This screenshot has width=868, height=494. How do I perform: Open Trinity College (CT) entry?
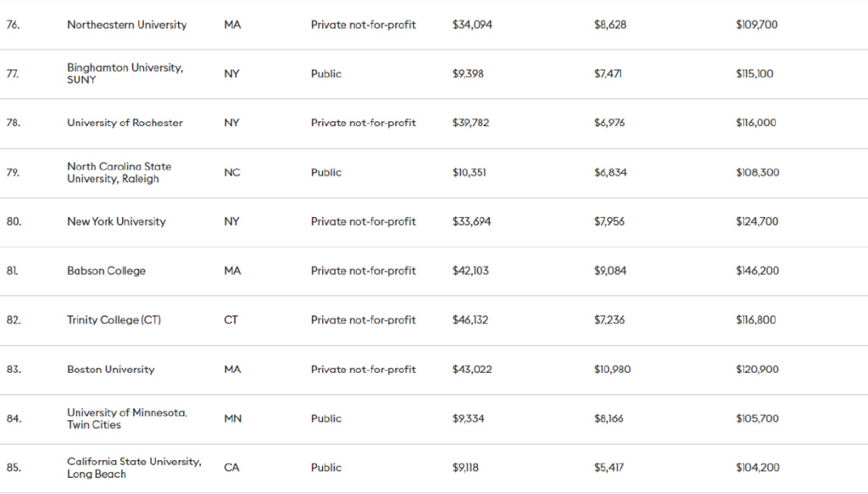114,320
